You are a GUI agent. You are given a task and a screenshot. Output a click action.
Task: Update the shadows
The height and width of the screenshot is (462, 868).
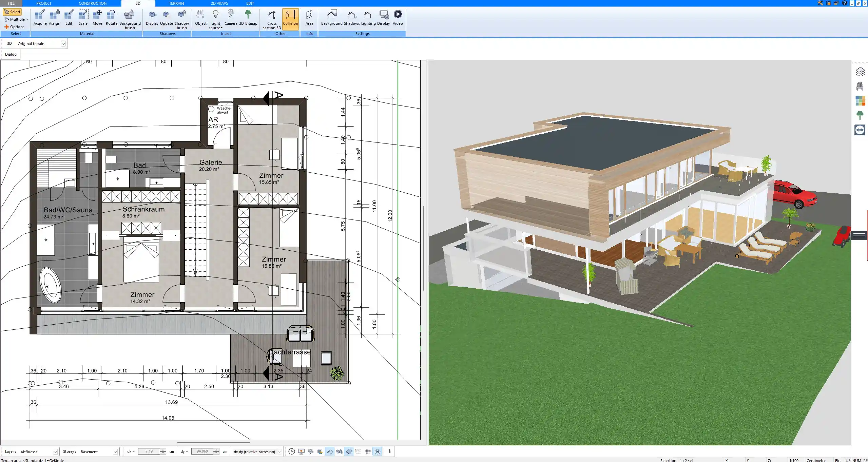click(x=167, y=18)
